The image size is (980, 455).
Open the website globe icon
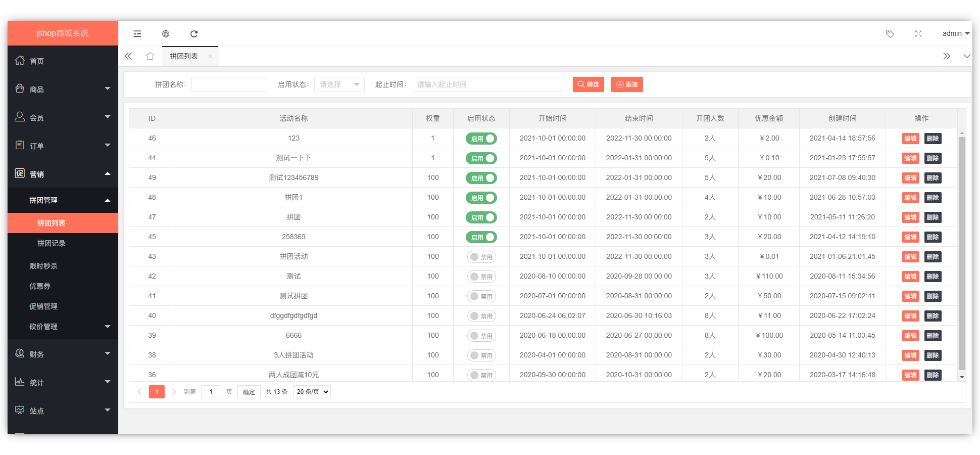[166, 34]
